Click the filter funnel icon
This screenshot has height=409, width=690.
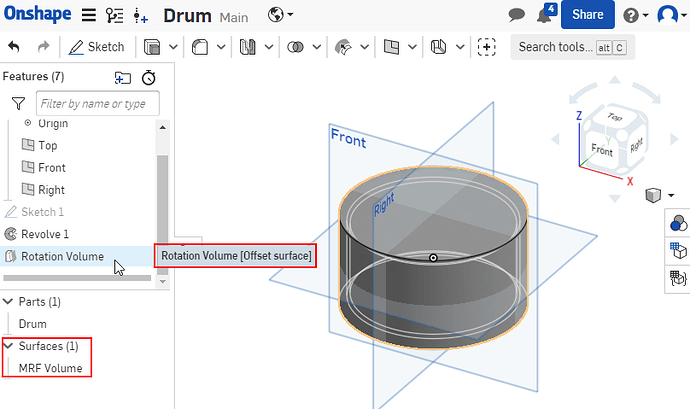tap(18, 103)
